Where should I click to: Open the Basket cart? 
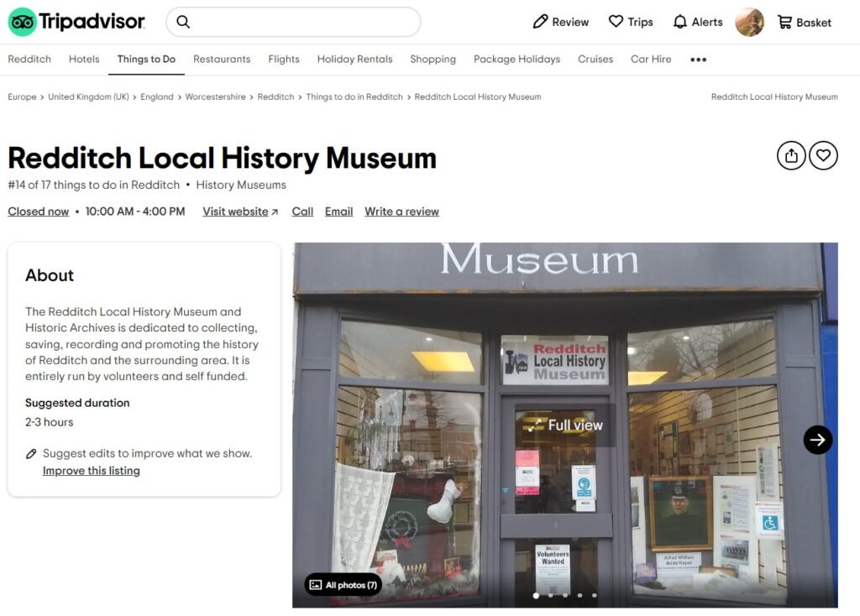coord(804,23)
